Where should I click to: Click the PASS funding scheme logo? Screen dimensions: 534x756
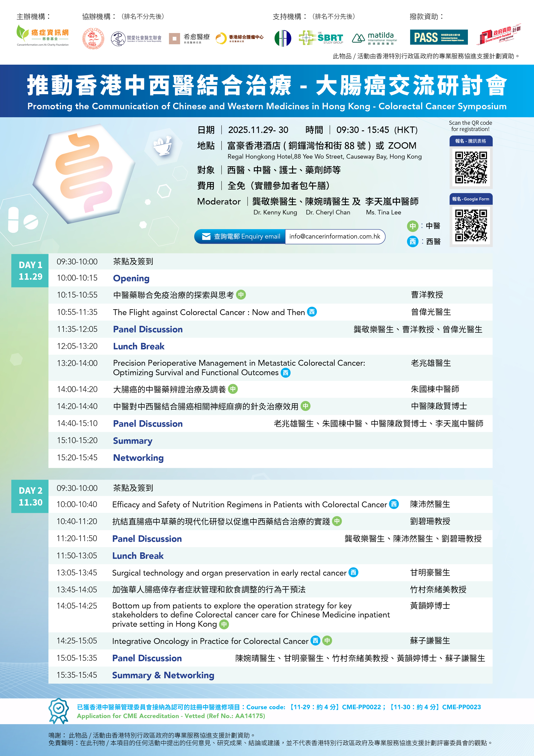coord(439,37)
